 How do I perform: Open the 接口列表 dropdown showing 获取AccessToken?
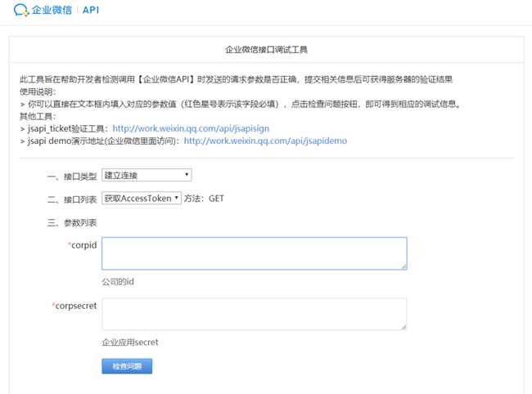point(142,198)
